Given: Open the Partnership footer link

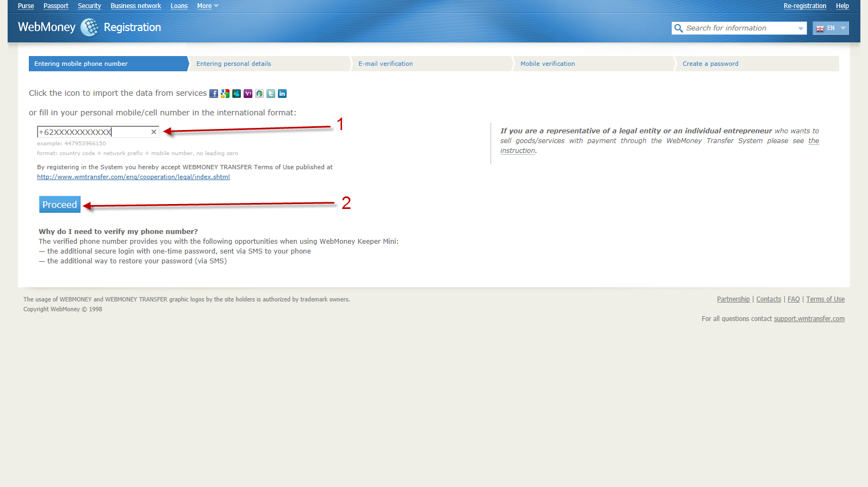Looking at the screenshot, I should tap(733, 299).
